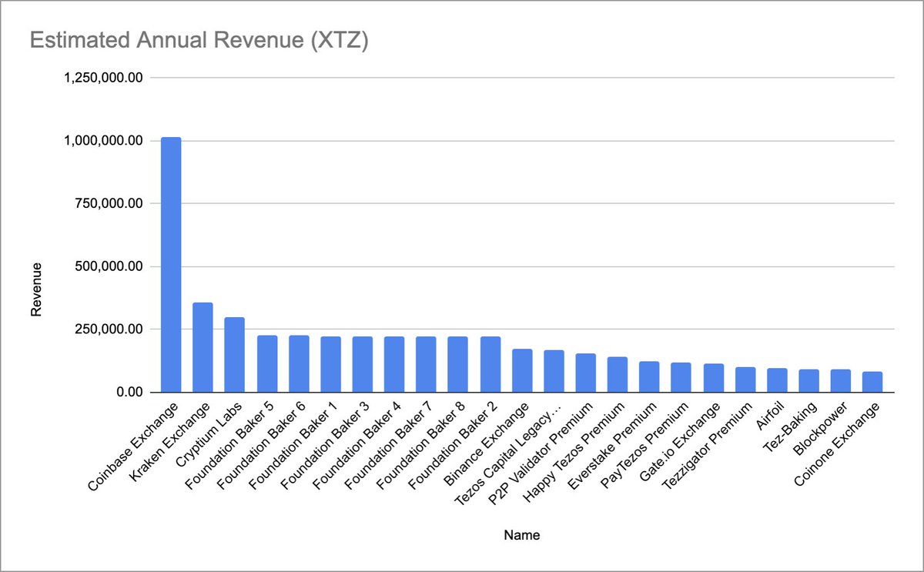
Task: Click the 750,000.00 axis label
Action: pyautogui.click(x=109, y=204)
